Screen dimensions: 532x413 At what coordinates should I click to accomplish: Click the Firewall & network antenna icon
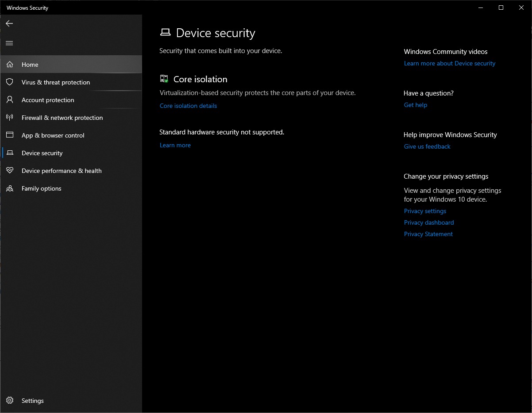coord(10,118)
